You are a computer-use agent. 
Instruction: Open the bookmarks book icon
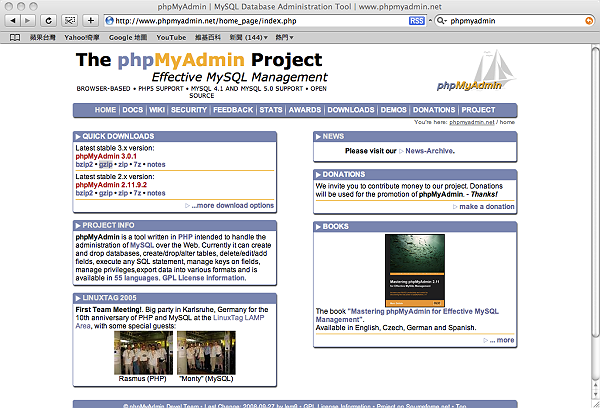point(15,38)
